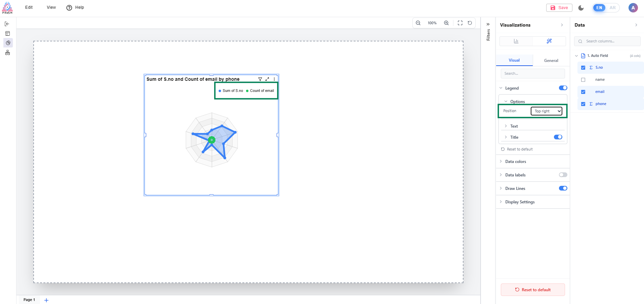
Task: Click the zoom in magnifier icon
Action: 446,23
